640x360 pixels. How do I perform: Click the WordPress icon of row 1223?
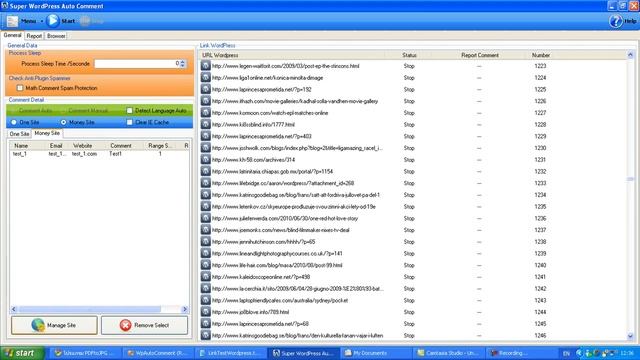point(206,65)
